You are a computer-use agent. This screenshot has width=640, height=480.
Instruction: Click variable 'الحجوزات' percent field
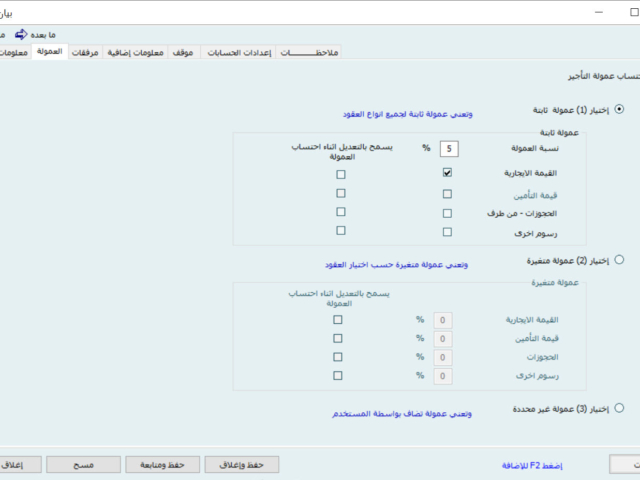click(x=442, y=358)
